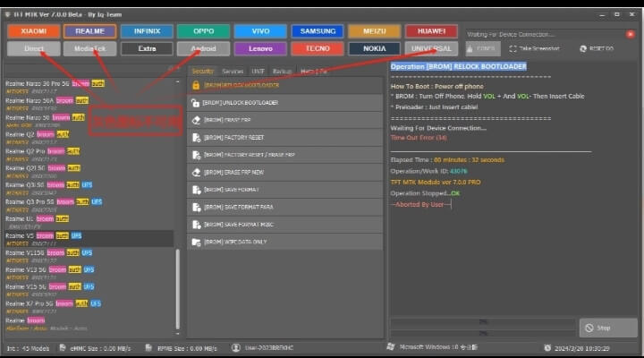Select 'Realme V5' device row

click(89, 239)
